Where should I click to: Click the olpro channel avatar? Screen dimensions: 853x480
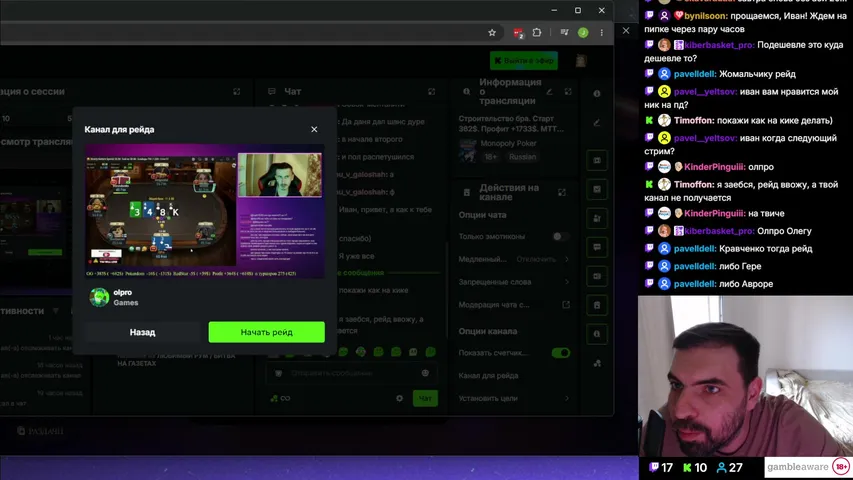click(99, 297)
